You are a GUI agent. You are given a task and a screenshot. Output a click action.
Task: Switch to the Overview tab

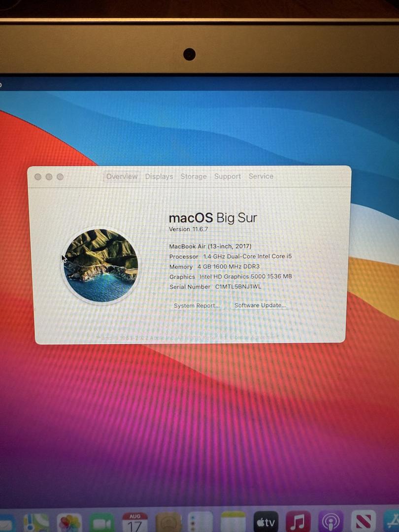point(122,176)
